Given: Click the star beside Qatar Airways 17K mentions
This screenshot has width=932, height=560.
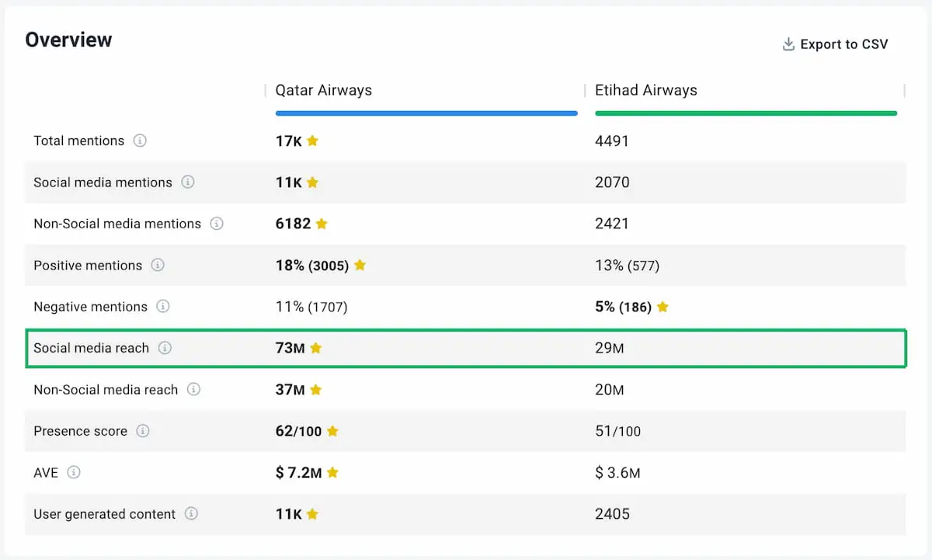Looking at the screenshot, I should click(311, 141).
